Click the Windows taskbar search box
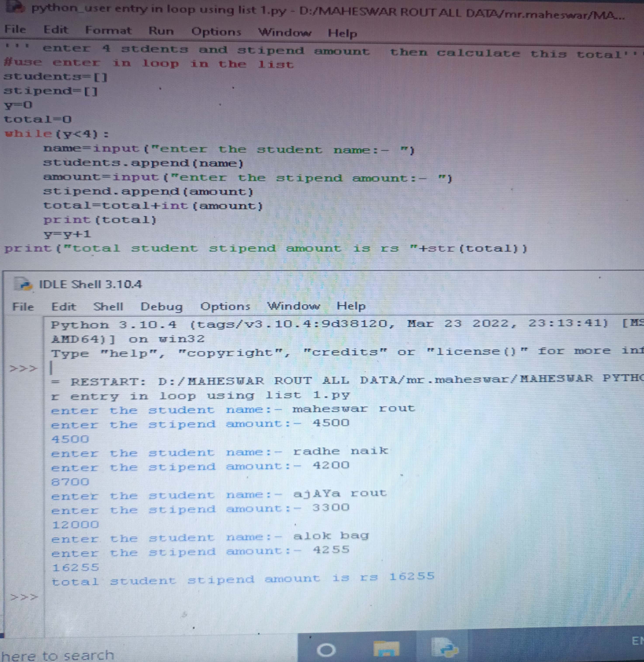 pyautogui.click(x=57, y=655)
